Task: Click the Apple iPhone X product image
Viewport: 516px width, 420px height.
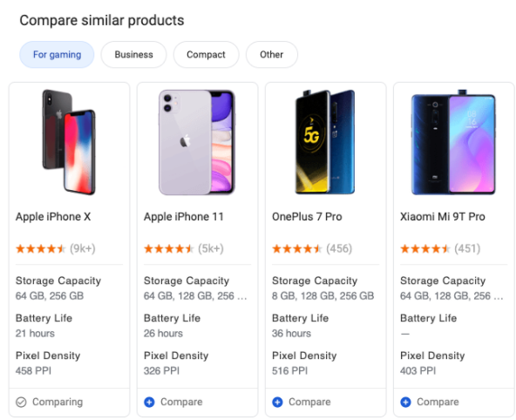Action: (69, 142)
